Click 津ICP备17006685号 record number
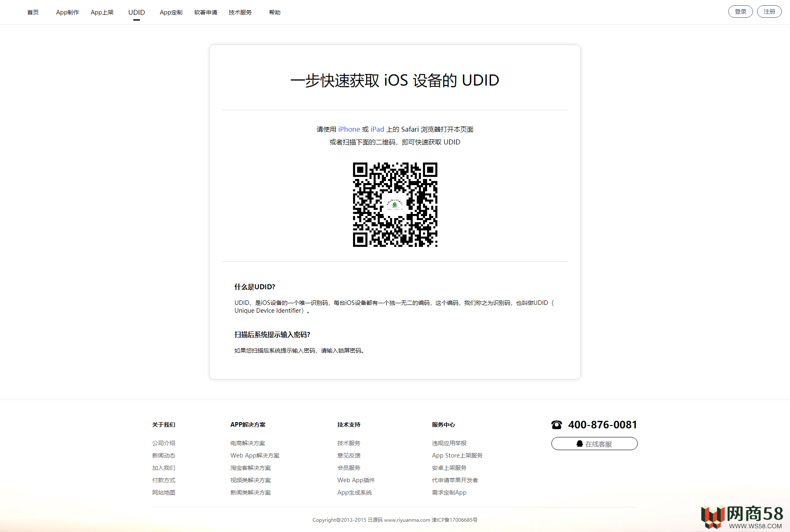The image size is (790, 532). point(455,520)
